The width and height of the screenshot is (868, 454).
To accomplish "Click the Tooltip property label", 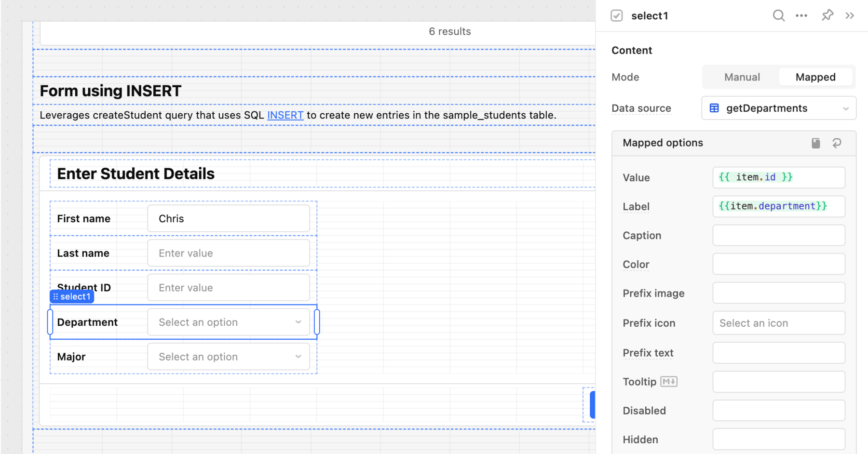I will coord(639,382).
